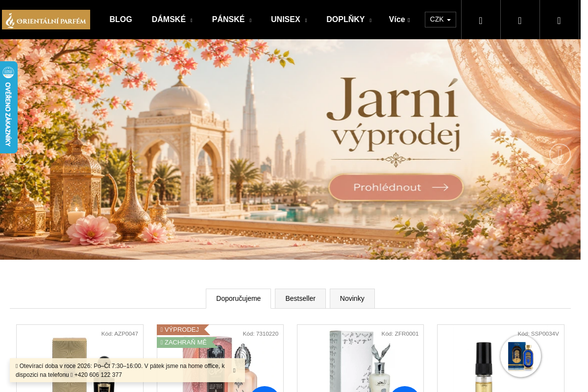
Task: Go to next banner slide
Action: tap(560, 154)
